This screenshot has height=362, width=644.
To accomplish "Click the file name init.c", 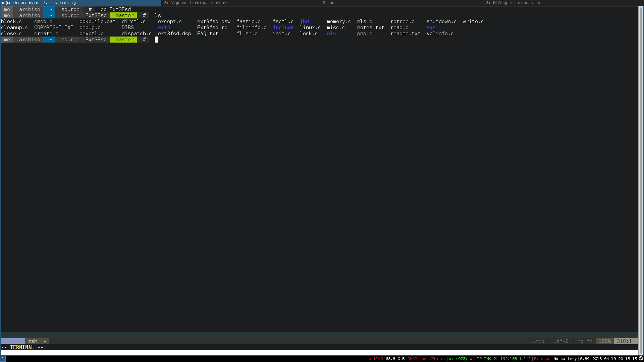I will pos(281,34).
